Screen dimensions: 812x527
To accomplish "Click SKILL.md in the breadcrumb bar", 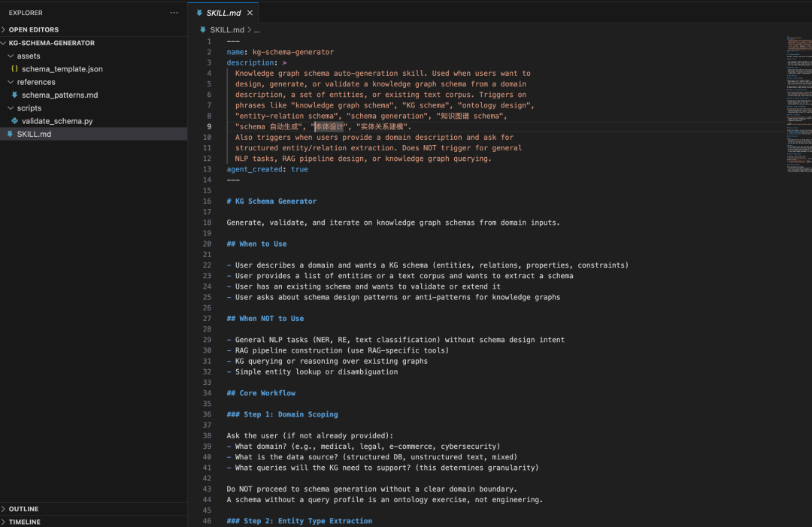I will 227,30.
